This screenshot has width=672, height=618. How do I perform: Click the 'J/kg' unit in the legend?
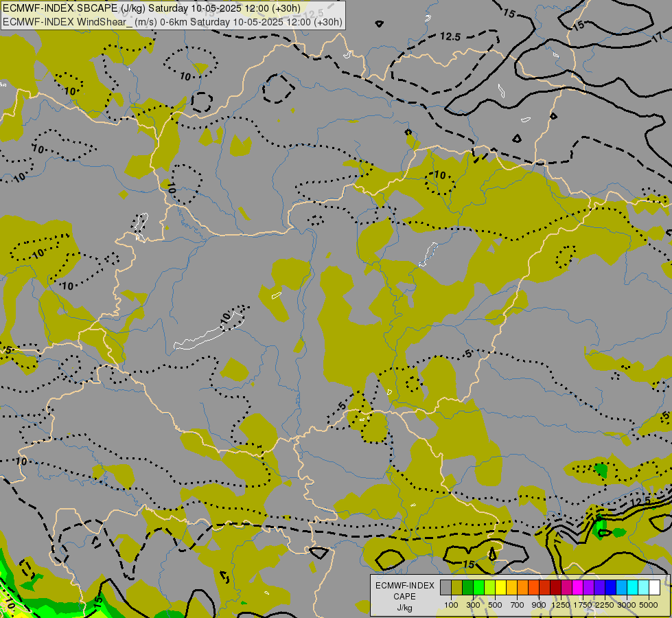click(x=404, y=608)
